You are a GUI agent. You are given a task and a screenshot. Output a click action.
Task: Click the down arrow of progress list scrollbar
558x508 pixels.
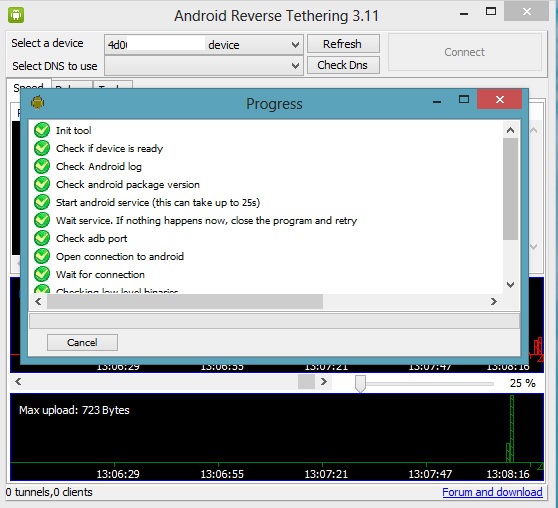click(x=510, y=285)
